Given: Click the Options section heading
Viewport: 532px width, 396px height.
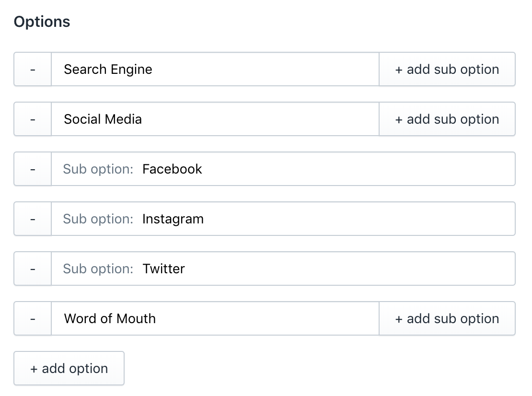Looking at the screenshot, I should pos(42,22).
